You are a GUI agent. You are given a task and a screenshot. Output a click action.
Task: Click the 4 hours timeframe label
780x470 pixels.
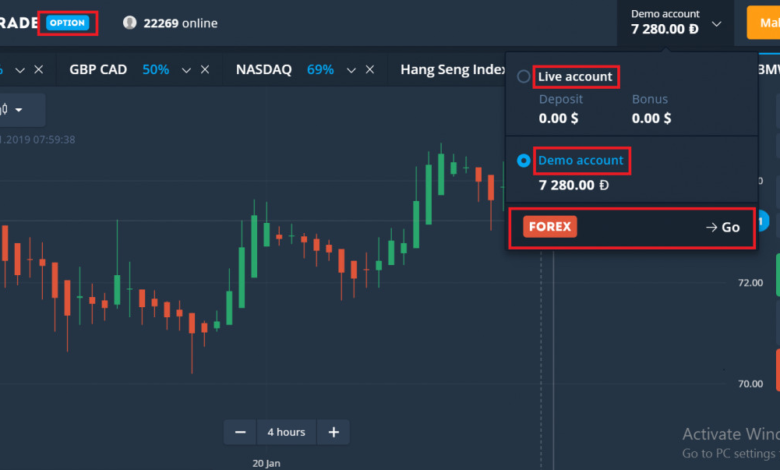coord(286,432)
